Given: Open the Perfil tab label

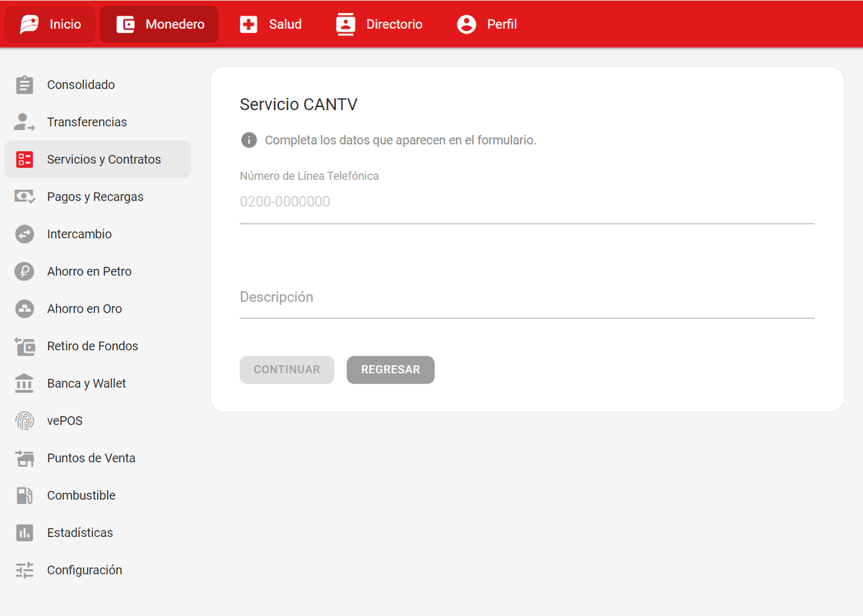Looking at the screenshot, I should [502, 24].
